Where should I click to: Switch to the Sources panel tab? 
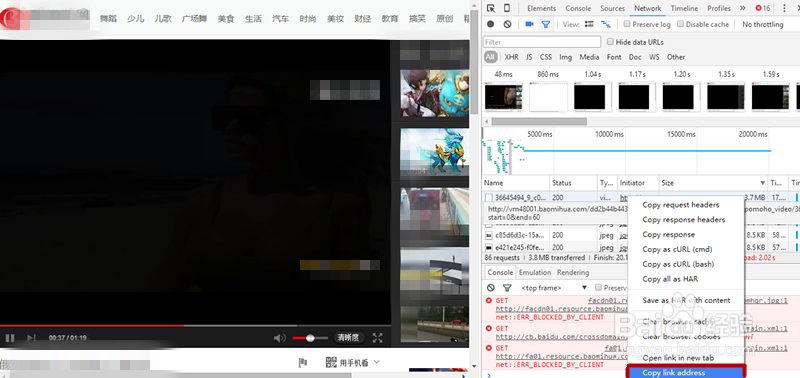click(612, 8)
